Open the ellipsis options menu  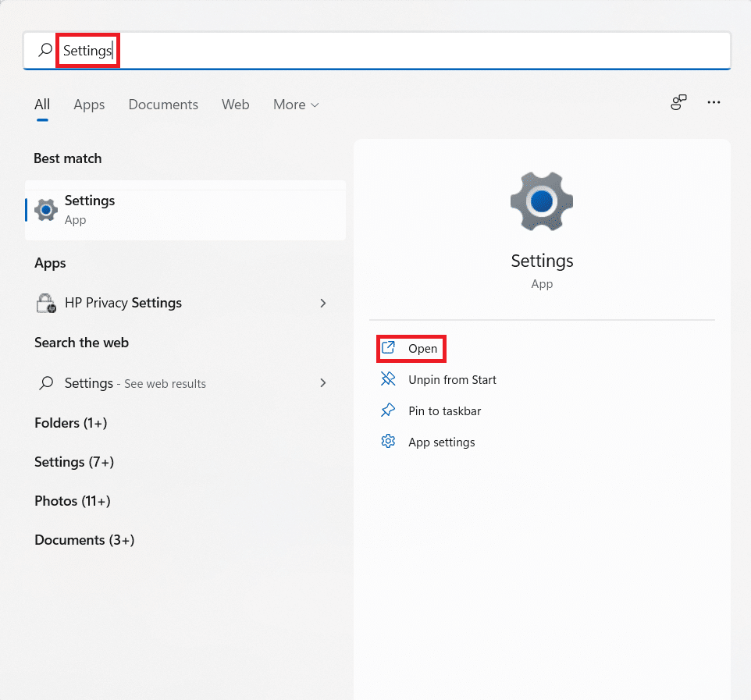[x=713, y=102]
